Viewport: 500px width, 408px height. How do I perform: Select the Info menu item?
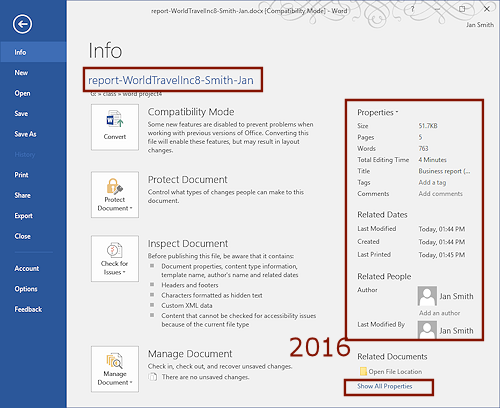pos(33,52)
